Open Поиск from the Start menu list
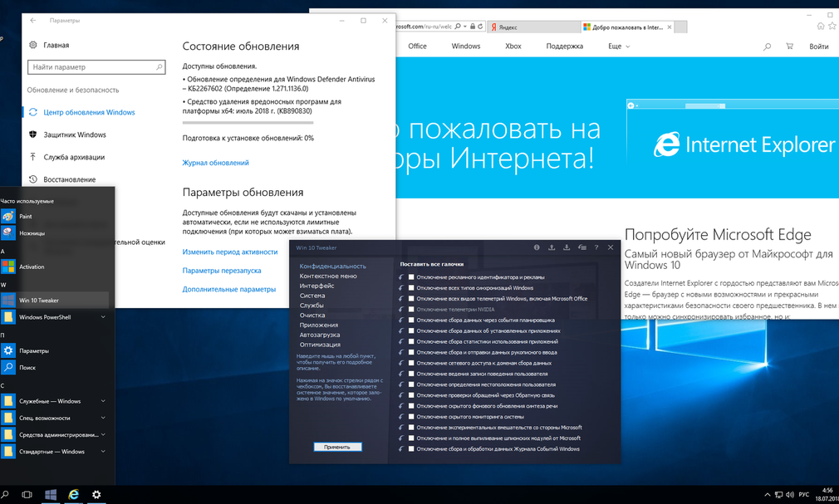839x504 pixels. tap(27, 368)
